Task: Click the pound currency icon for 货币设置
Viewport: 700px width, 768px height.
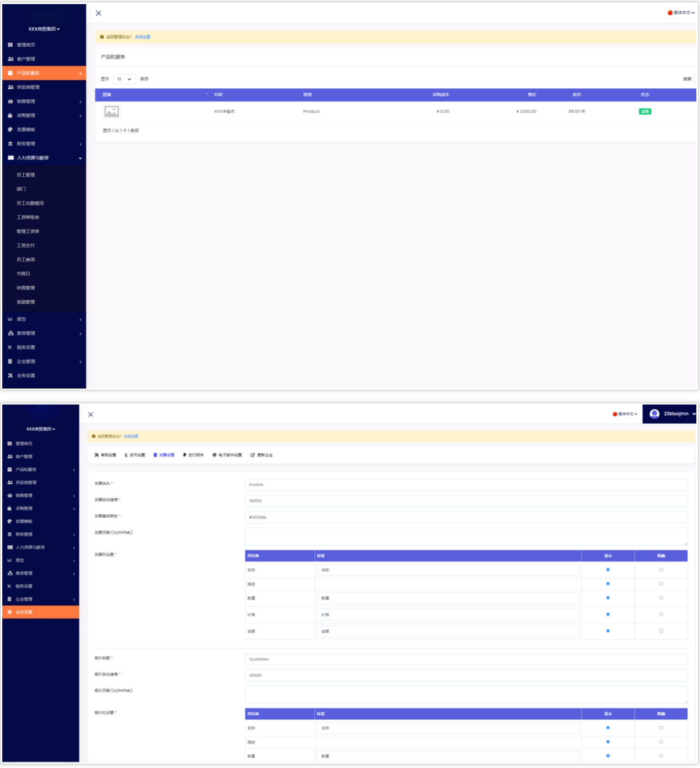Action: point(126,455)
